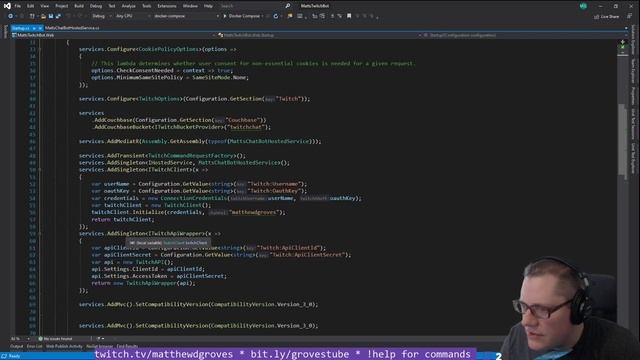Click the feedback icon beside Live Share
The height and width of the screenshot is (360, 640).
coord(629,16)
